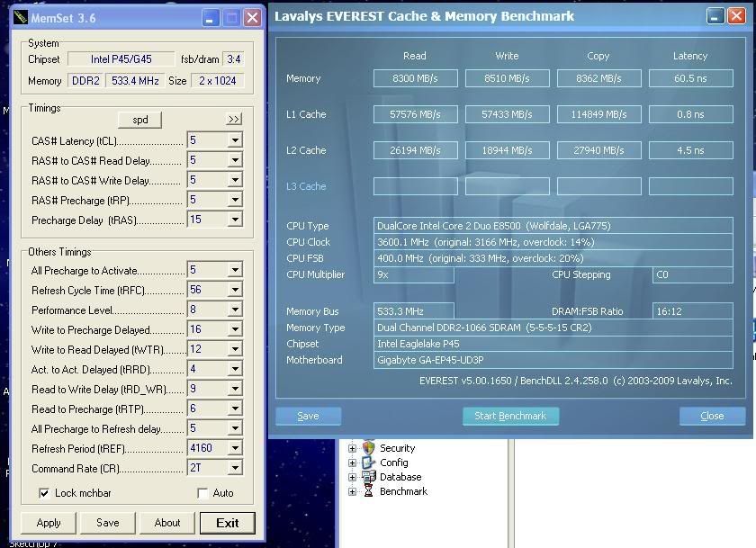
Task: Open the Command Rate (CR) dropdown
Action: pyautogui.click(x=235, y=468)
